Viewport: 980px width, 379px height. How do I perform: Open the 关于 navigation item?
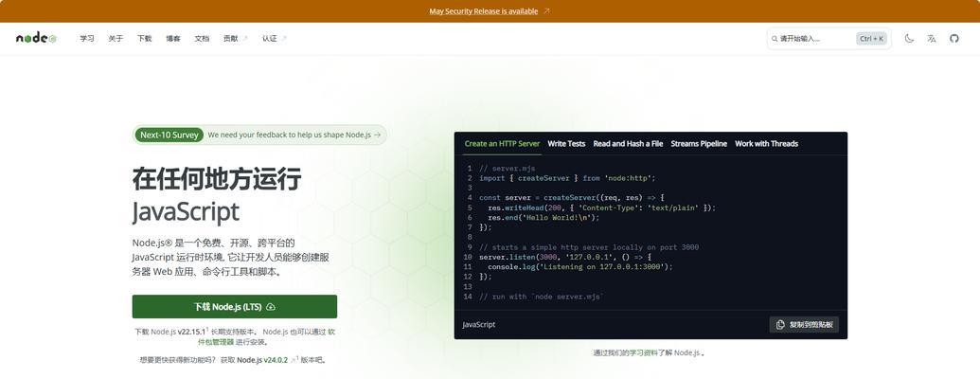[116, 39]
